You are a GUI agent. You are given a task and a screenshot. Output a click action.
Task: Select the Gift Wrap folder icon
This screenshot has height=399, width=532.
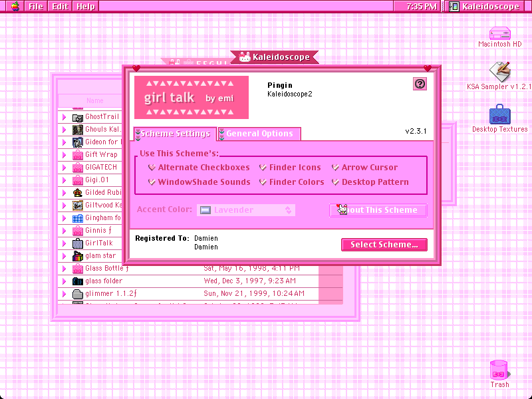78,155
